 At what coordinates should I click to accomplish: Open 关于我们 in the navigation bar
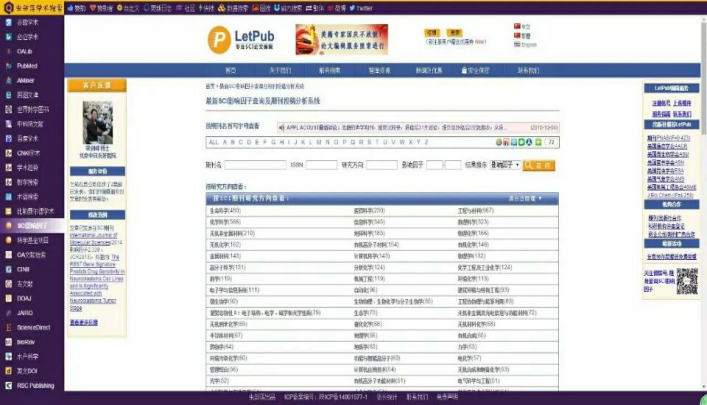pyautogui.click(x=280, y=70)
